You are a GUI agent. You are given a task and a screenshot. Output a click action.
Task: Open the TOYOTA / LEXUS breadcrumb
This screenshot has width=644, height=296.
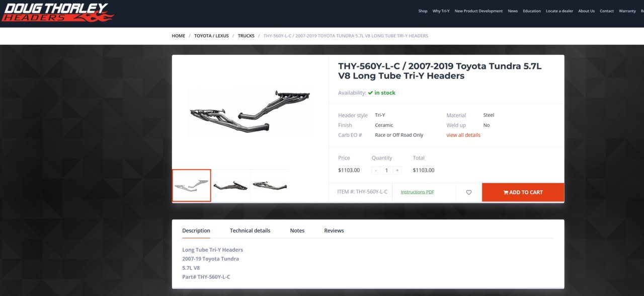point(211,36)
